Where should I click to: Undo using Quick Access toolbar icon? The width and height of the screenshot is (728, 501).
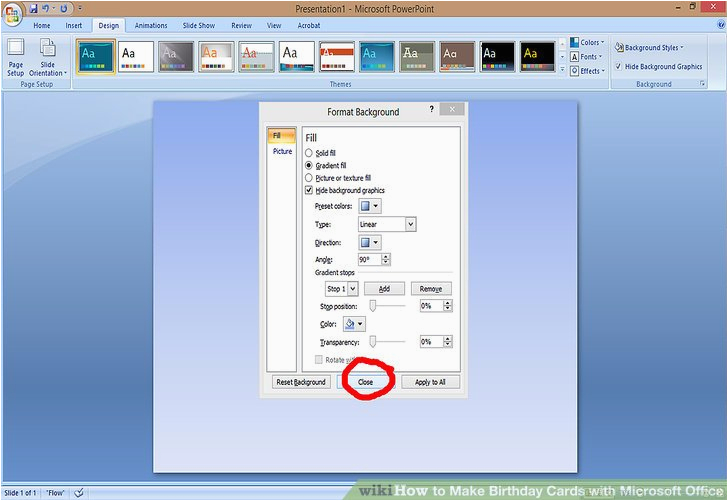point(46,8)
